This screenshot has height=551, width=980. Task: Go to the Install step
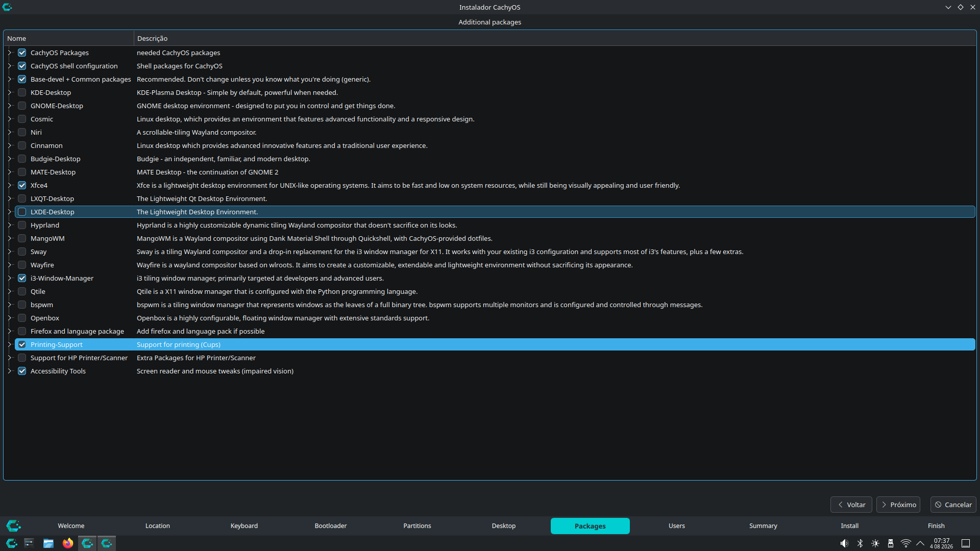850,526
